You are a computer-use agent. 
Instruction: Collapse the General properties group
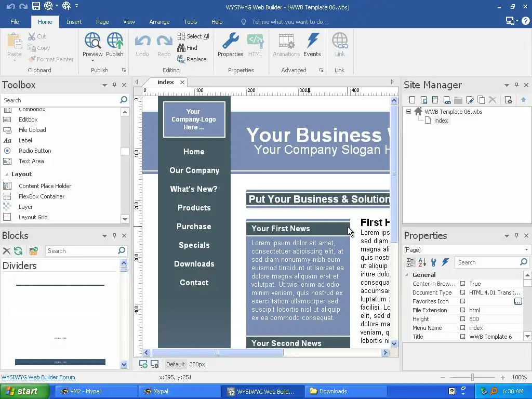tap(407, 275)
